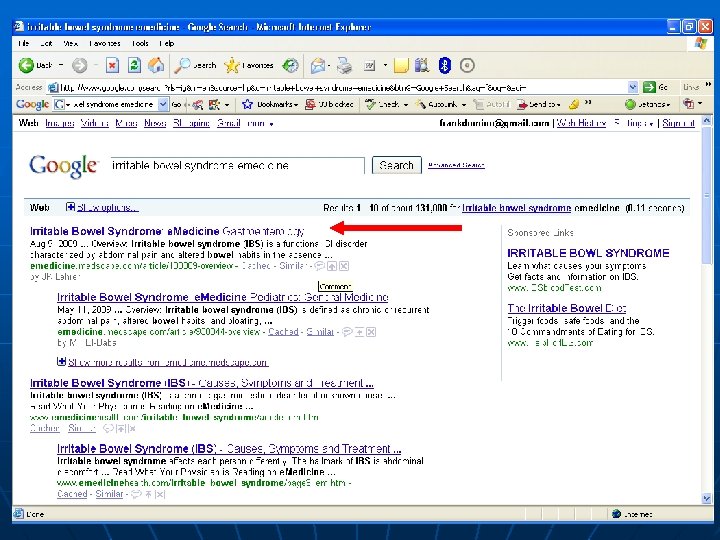Click the Internet zone globe in status bar
This screenshot has height=540, width=720.
617,514
